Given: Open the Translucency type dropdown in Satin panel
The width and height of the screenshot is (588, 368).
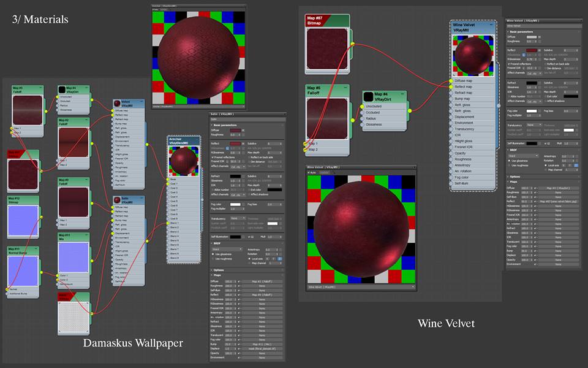Looking at the screenshot, I should 235,218.
